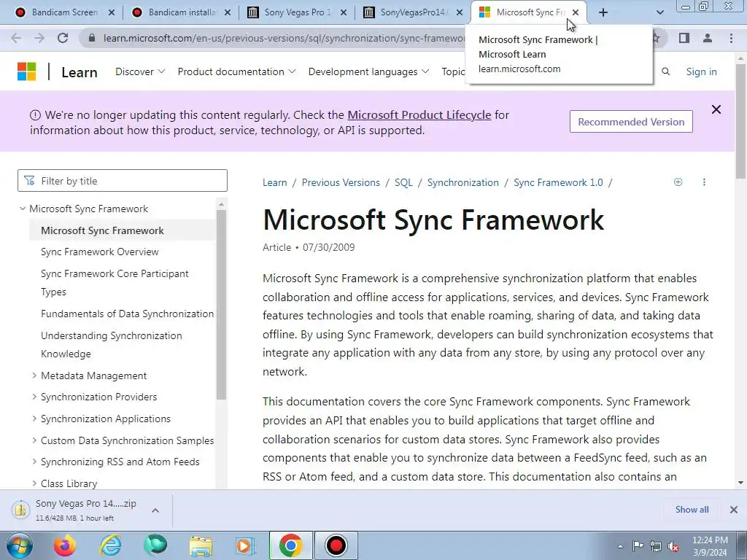Open download options caret for zip file

(x=155, y=510)
